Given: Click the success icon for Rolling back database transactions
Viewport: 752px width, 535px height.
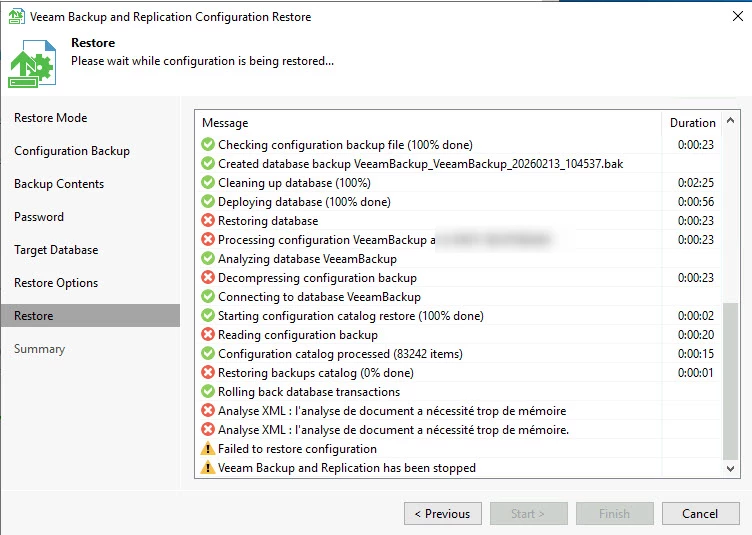Looking at the screenshot, I should pos(208,392).
